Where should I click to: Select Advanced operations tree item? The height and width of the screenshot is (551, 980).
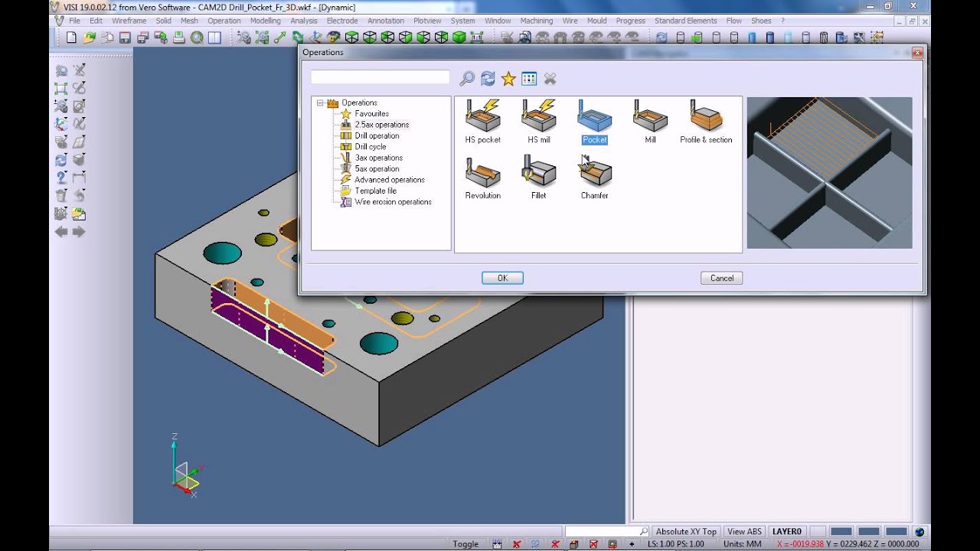tap(389, 180)
